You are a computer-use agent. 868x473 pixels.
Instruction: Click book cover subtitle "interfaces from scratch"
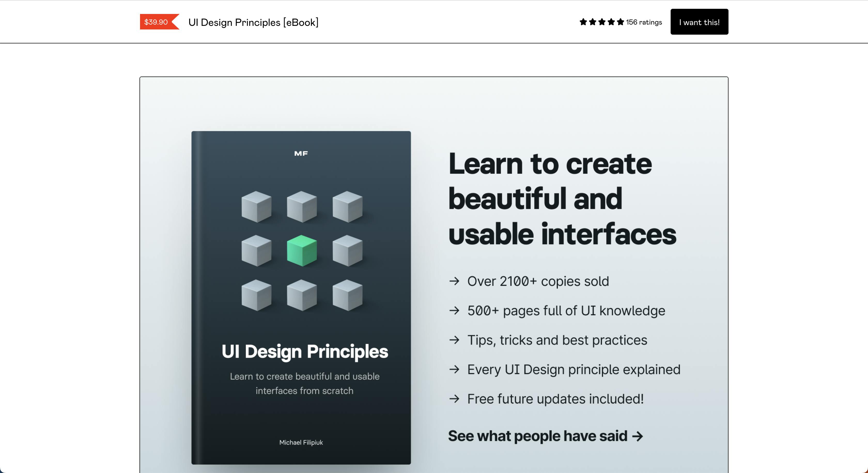pyautogui.click(x=304, y=391)
